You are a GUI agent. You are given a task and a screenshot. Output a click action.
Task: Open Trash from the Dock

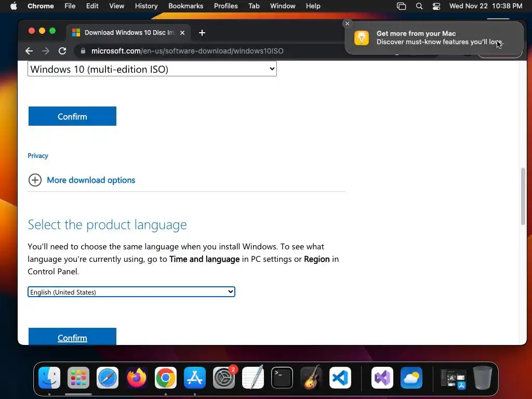pyautogui.click(x=483, y=378)
